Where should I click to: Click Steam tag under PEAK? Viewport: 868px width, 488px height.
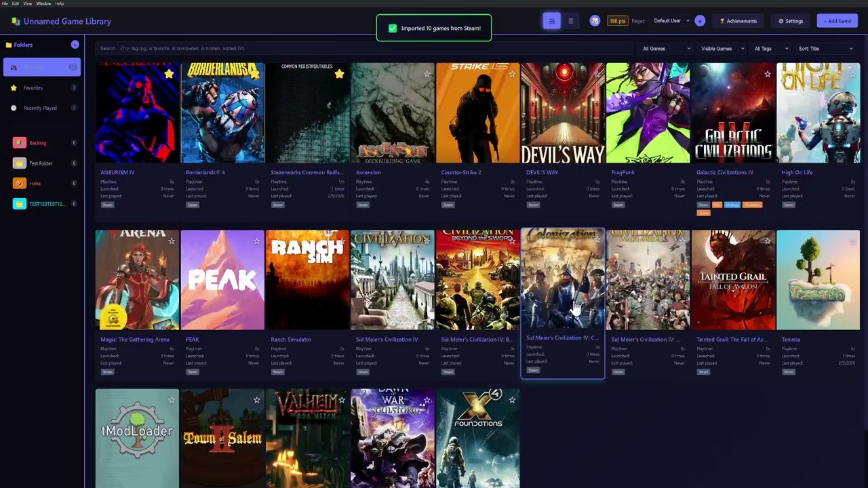(x=193, y=371)
